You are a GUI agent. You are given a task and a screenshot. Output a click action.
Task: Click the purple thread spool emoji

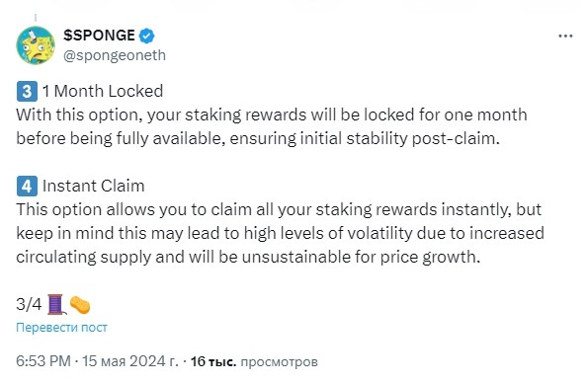click(x=56, y=304)
